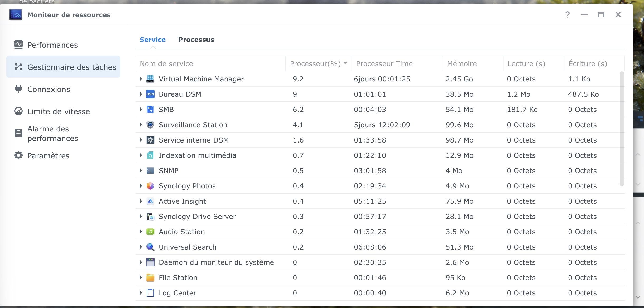Click the 5jours 12:02:09 processor time

tap(382, 125)
